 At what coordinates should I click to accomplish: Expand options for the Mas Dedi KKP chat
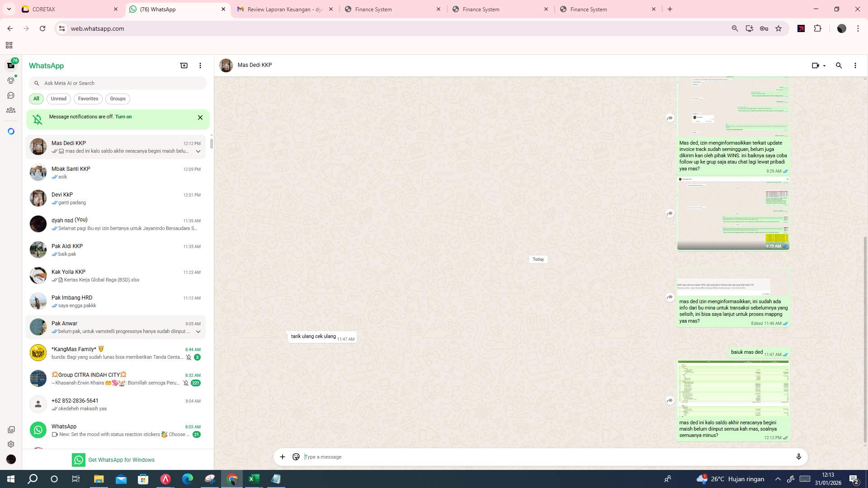(x=198, y=151)
